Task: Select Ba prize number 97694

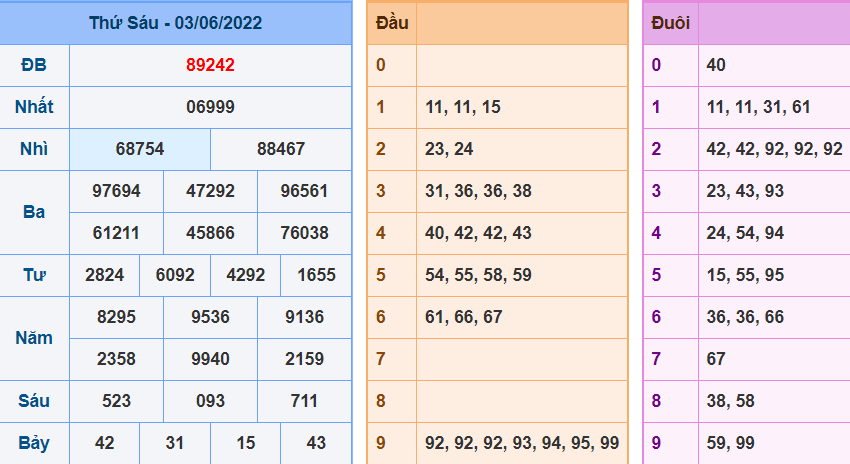Action: [x=116, y=191]
